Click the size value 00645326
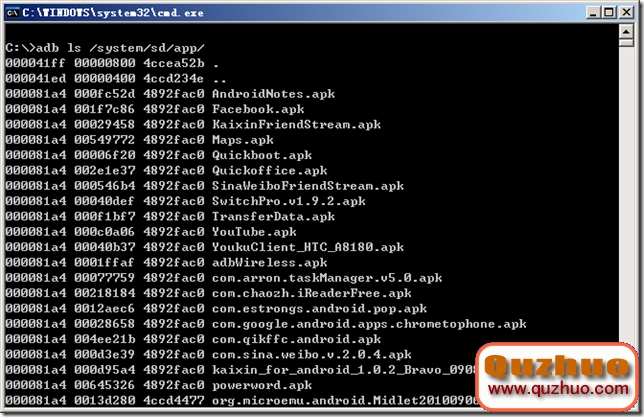 pyautogui.click(x=105, y=385)
